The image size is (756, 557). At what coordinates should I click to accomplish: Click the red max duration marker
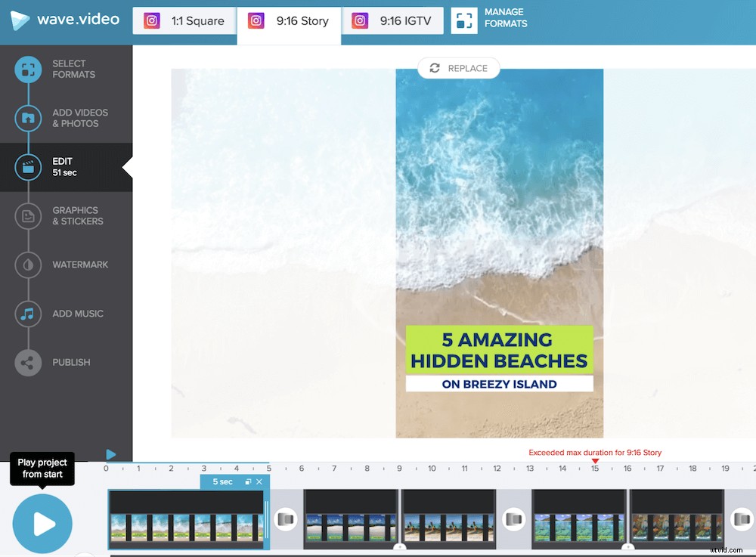pyautogui.click(x=594, y=460)
